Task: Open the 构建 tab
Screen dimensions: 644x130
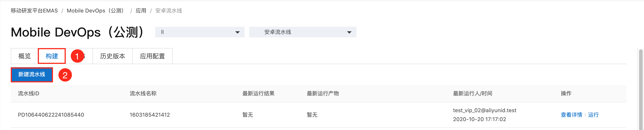Action: click(x=52, y=56)
